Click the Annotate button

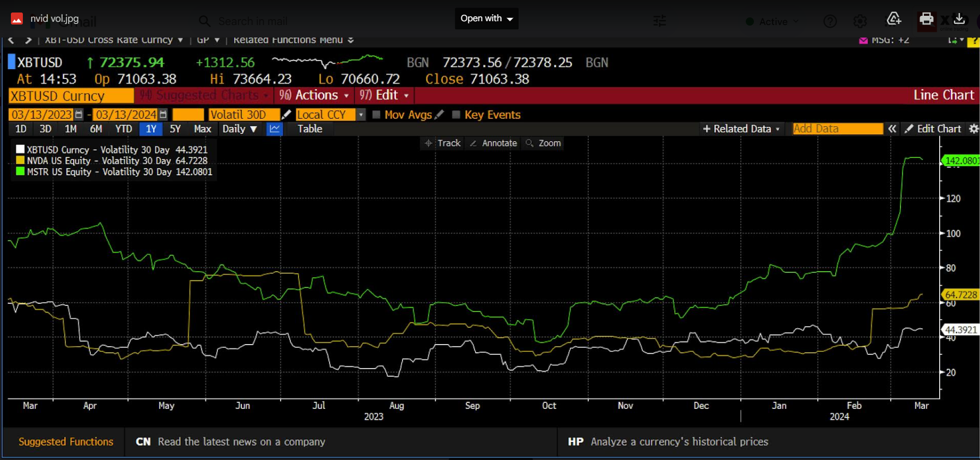click(494, 143)
